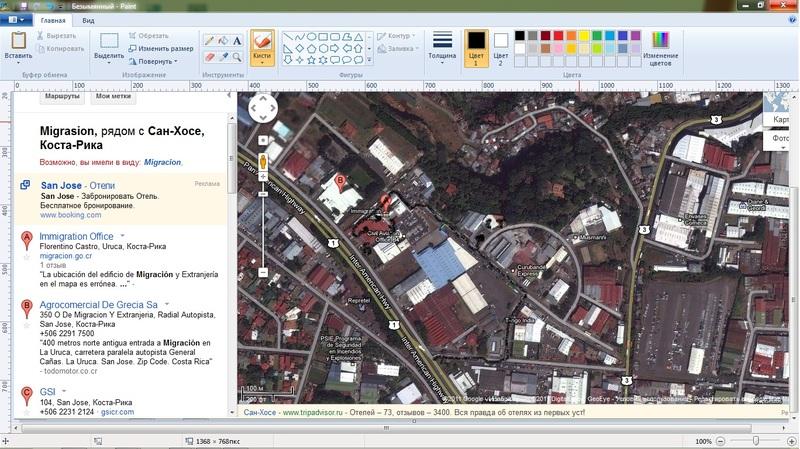Open the Paint application menu button

(16, 20)
